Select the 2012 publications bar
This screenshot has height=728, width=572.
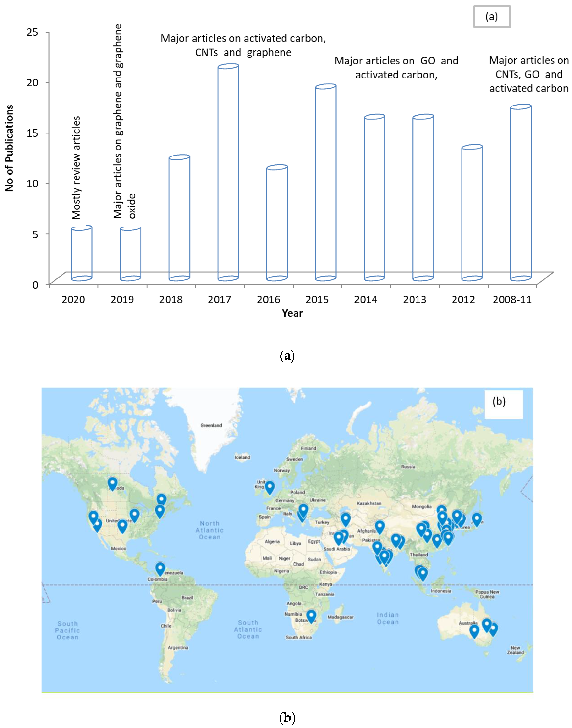[x=472, y=213]
